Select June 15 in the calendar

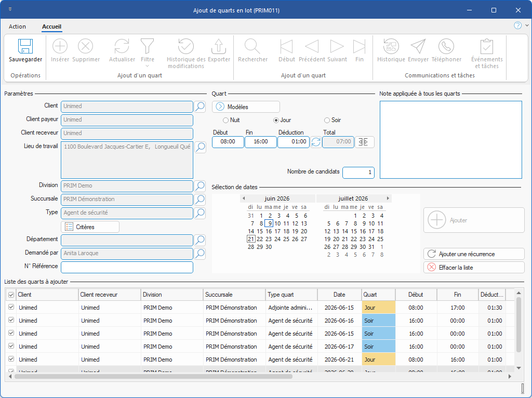pos(260,231)
